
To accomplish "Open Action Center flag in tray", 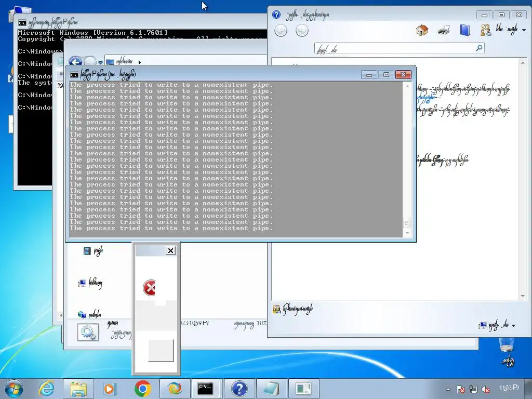I will coord(460,389).
